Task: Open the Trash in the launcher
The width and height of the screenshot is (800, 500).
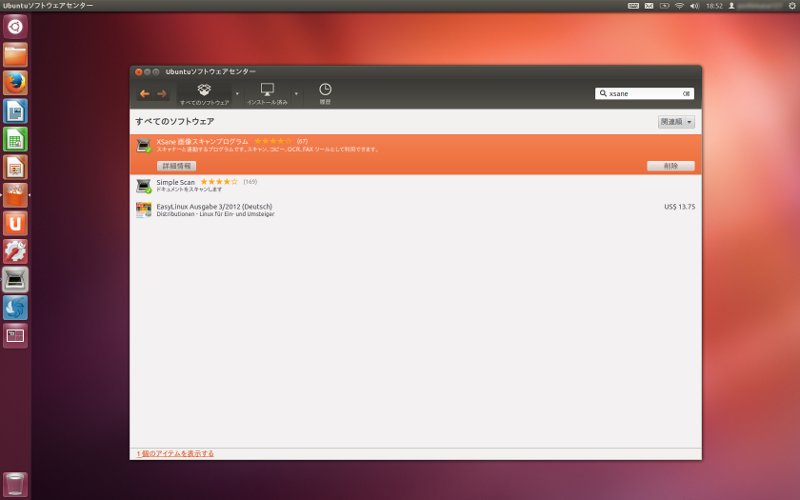Action: click(15, 484)
